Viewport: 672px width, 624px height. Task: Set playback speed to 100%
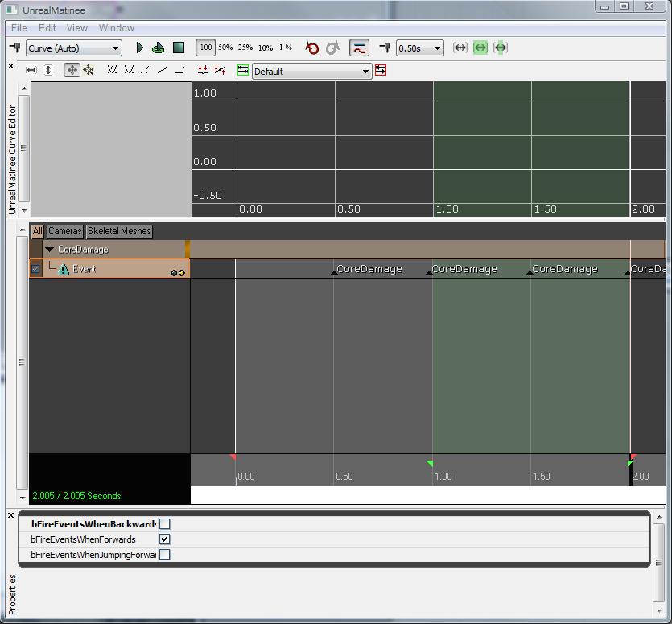(x=206, y=48)
